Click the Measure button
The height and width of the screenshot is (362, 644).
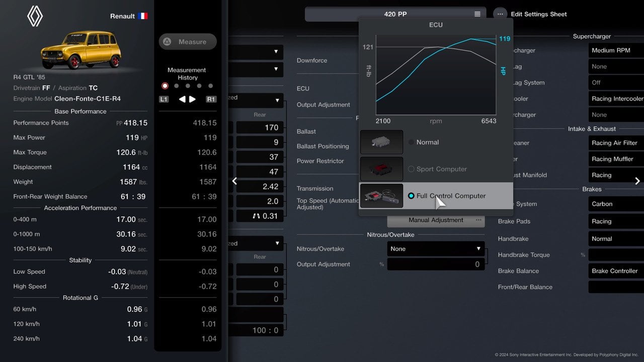(188, 42)
